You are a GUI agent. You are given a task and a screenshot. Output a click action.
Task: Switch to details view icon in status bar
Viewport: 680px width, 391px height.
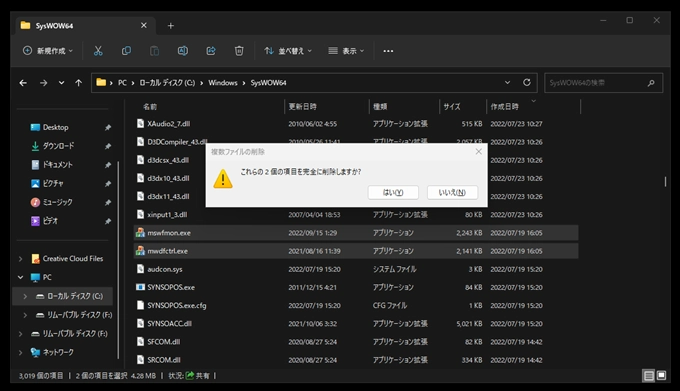649,375
